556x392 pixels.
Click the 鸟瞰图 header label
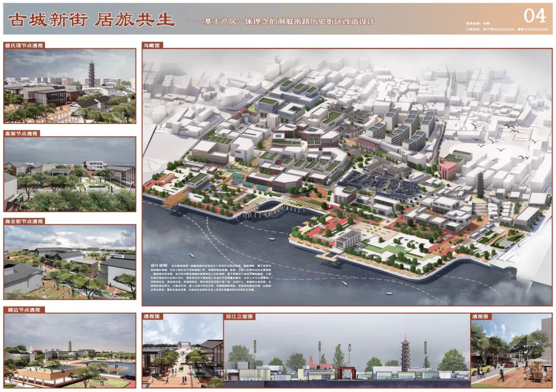(x=152, y=45)
